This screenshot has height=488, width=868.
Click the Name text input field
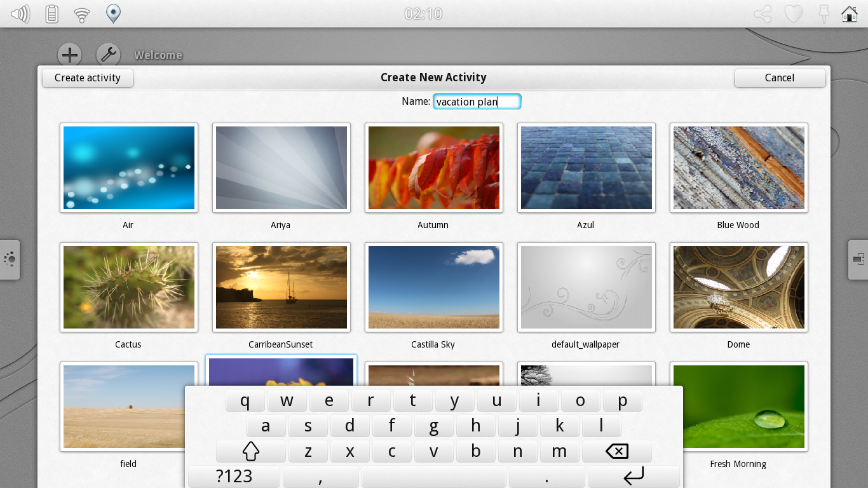(477, 102)
